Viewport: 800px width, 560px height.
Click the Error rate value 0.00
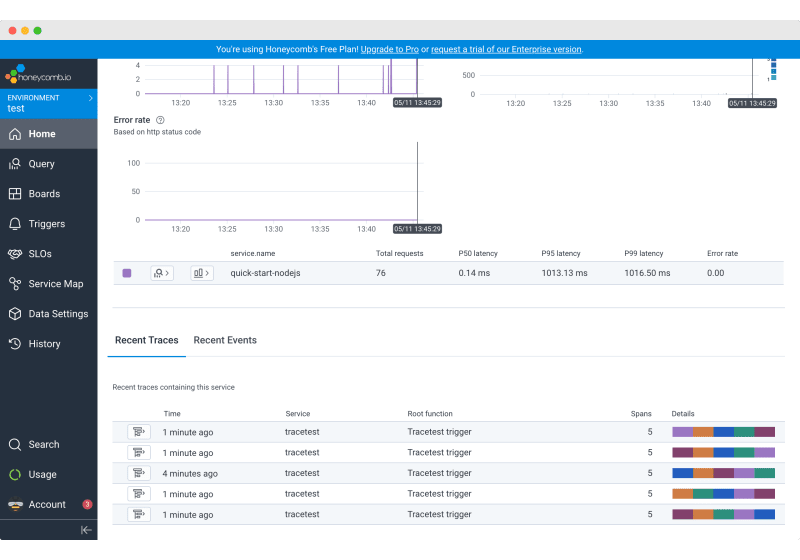click(x=715, y=273)
